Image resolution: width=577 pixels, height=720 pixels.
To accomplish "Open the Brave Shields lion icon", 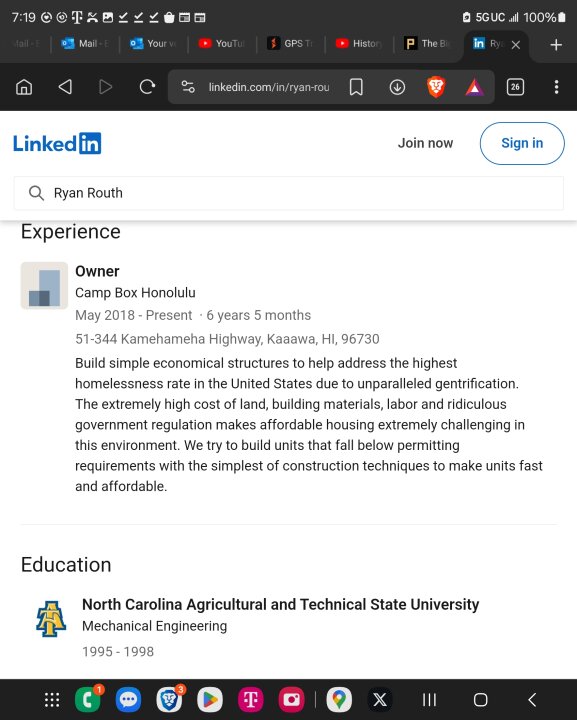I will pyautogui.click(x=436, y=87).
